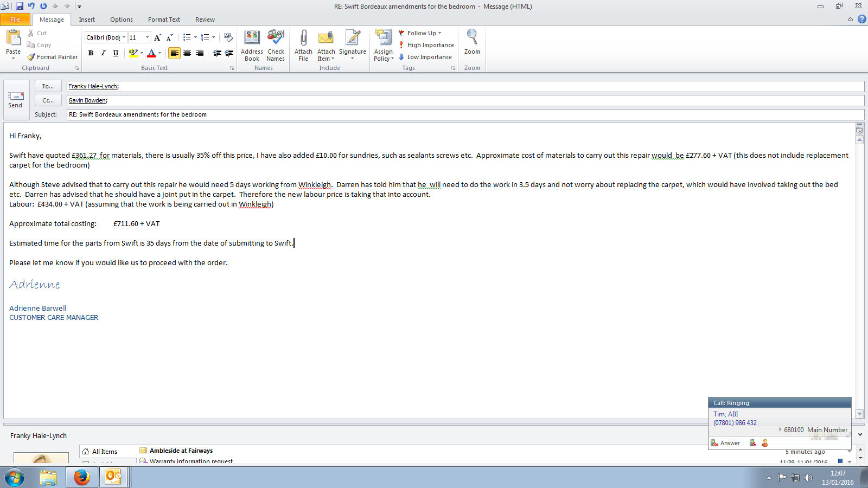Toggle underline formatting
Image resolution: width=868 pixels, height=488 pixels.
point(116,53)
